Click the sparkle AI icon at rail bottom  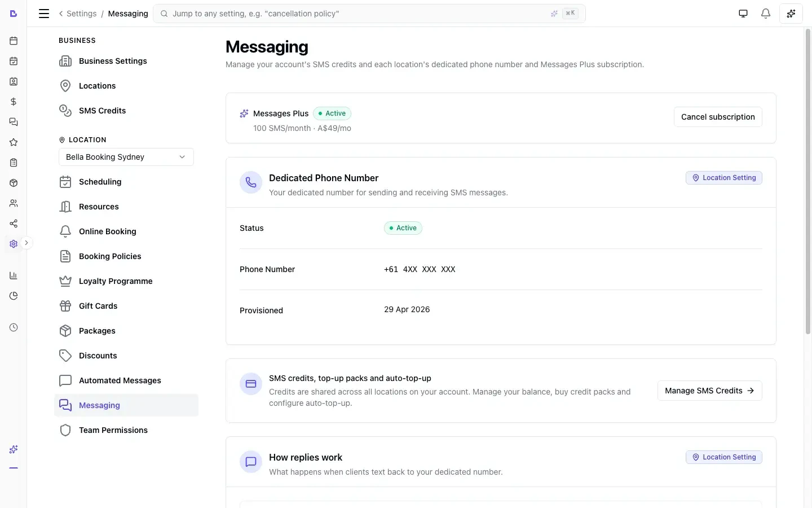[x=14, y=449]
